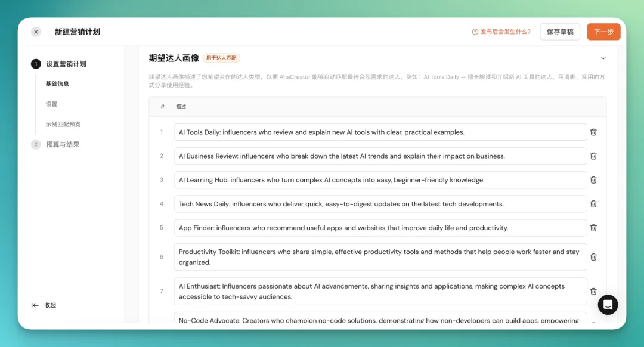Screen dimensions: 644x347
Task: Open the live chat support bubble
Action: (608, 305)
